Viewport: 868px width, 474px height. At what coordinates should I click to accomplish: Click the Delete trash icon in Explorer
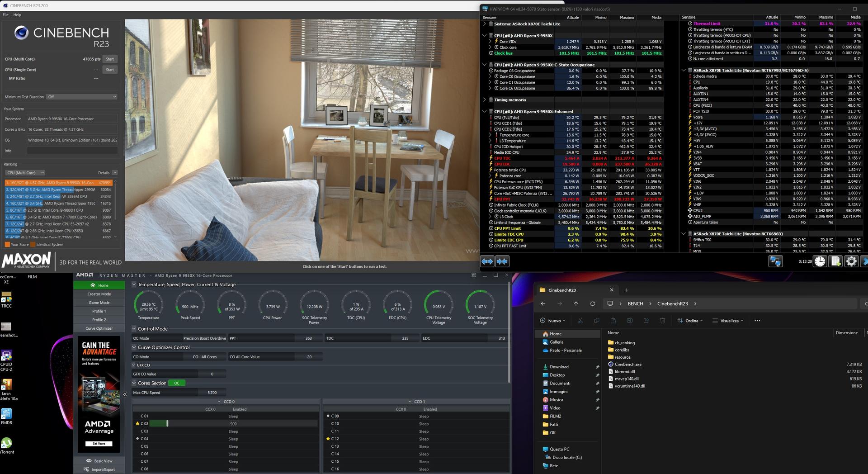pyautogui.click(x=663, y=321)
